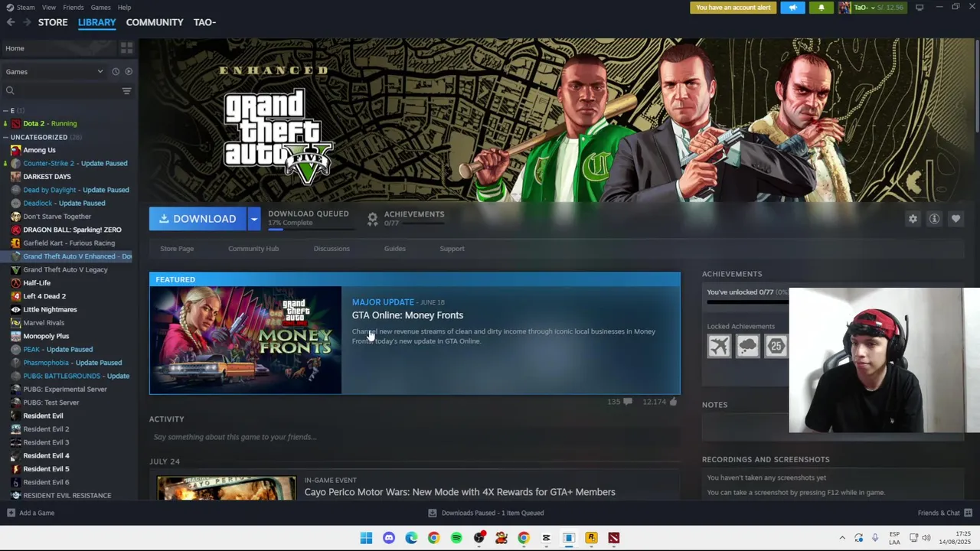Open the Help menu
This screenshot has width=980, height=551.
pyautogui.click(x=124, y=7)
